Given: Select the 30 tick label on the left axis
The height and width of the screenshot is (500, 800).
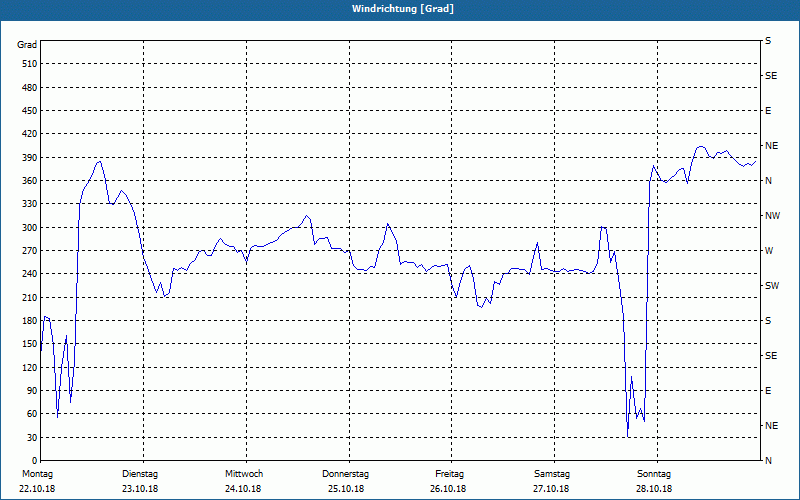Looking at the screenshot, I should point(32,437).
